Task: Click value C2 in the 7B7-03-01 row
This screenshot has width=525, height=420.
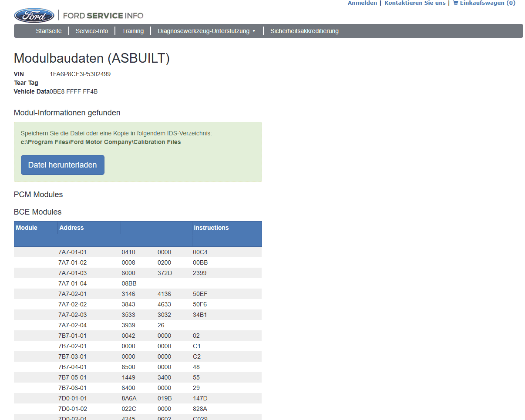Action: point(197,356)
